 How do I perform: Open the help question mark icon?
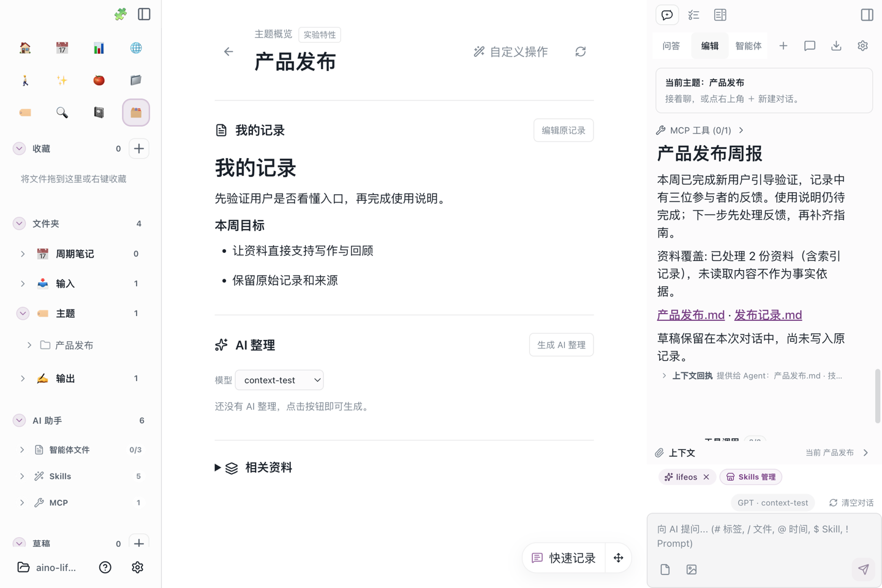point(105,568)
